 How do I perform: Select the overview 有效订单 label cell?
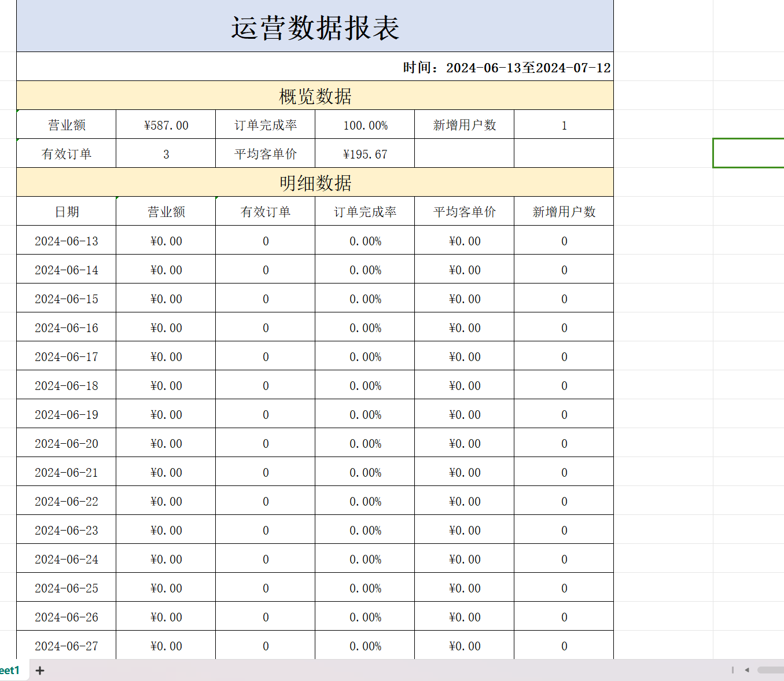[x=67, y=153]
